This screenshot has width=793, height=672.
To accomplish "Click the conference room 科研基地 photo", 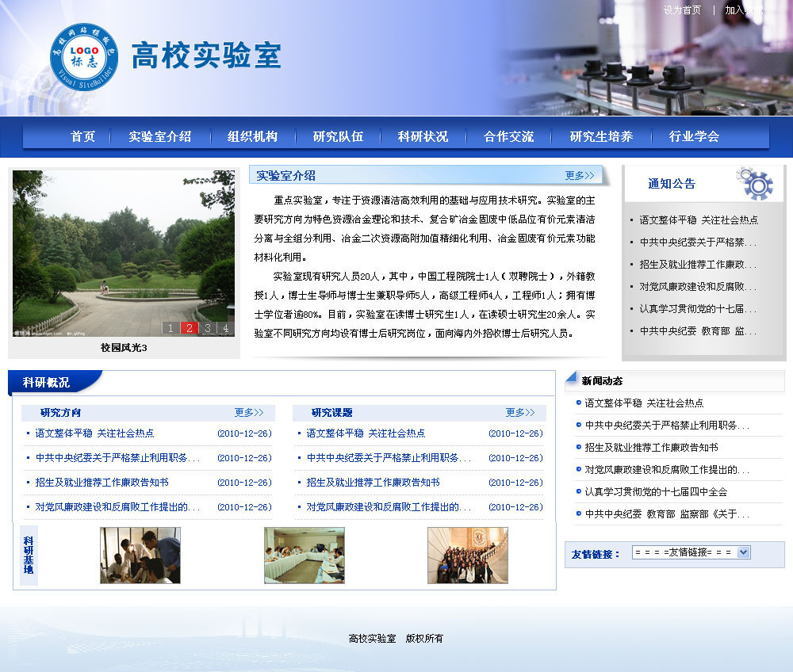I will click(x=304, y=556).
